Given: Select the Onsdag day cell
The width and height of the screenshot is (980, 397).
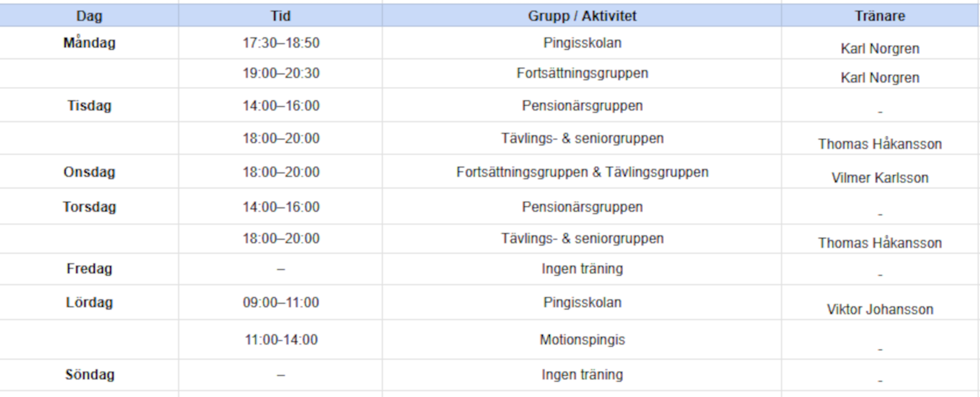Looking at the screenshot, I should 89,172.
